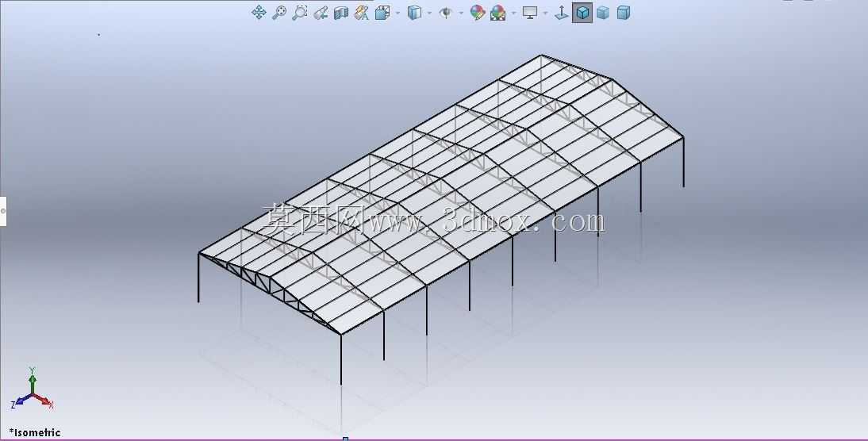Screen dimensions: 868x441
Task: Toggle Shaded With Edges display
Action: click(x=582, y=12)
